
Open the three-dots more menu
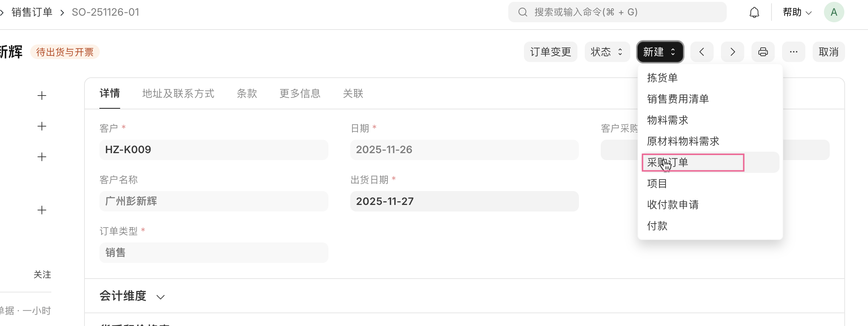point(794,52)
